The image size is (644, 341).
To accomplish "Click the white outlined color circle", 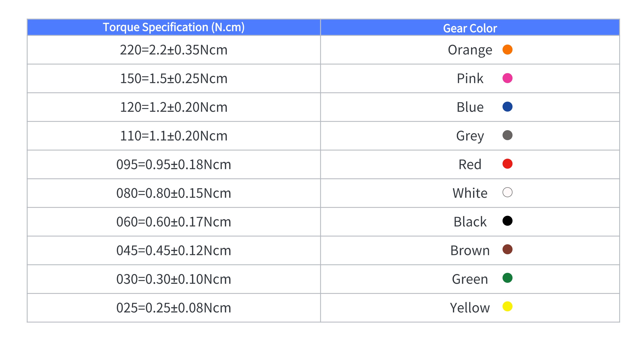I will pyautogui.click(x=507, y=192).
